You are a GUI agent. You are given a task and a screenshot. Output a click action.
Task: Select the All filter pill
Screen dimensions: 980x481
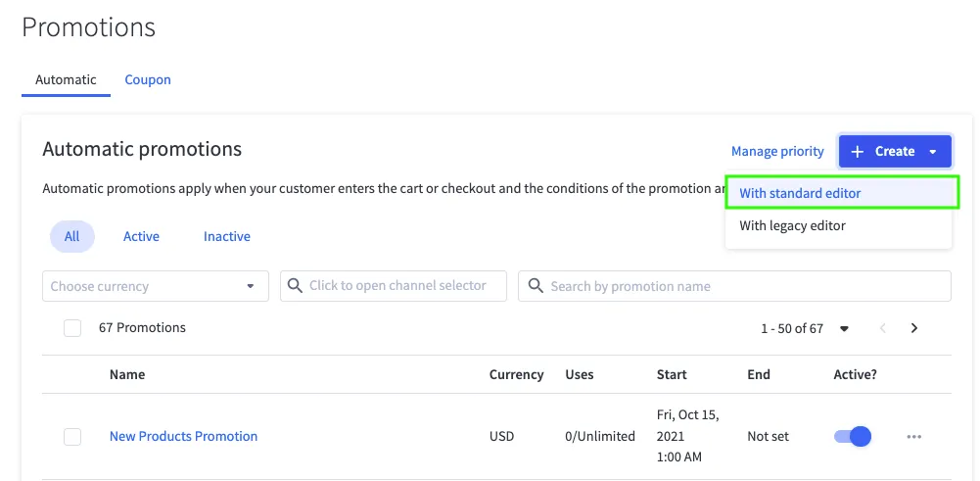tap(71, 236)
